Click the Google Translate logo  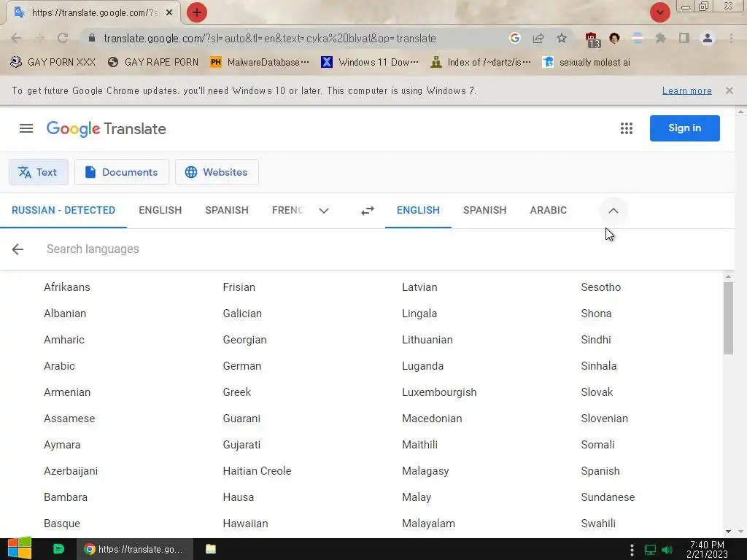[107, 128]
